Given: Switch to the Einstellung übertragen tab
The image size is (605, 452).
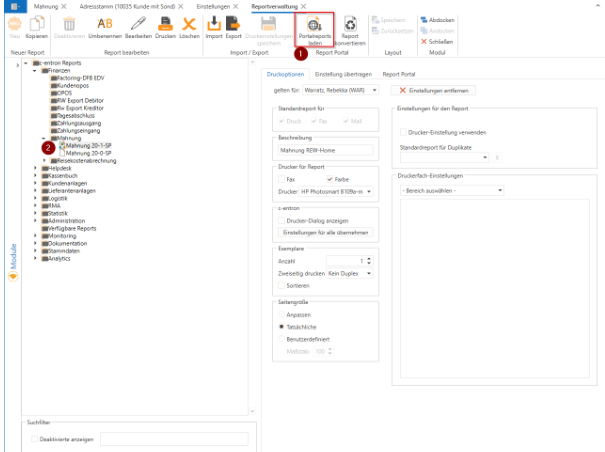Looking at the screenshot, I should (x=342, y=74).
